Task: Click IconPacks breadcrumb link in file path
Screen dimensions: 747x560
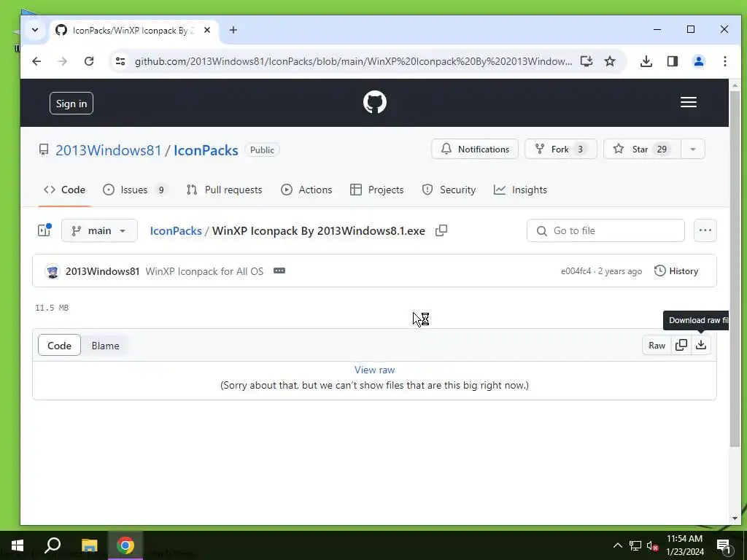Action: click(x=176, y=230)
